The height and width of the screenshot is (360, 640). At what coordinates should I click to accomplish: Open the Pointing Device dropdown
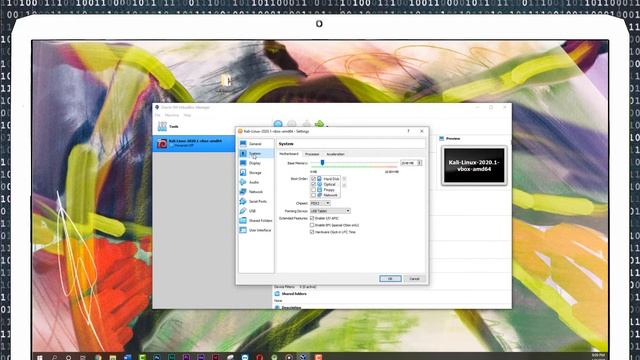click(x=330, y=211)
